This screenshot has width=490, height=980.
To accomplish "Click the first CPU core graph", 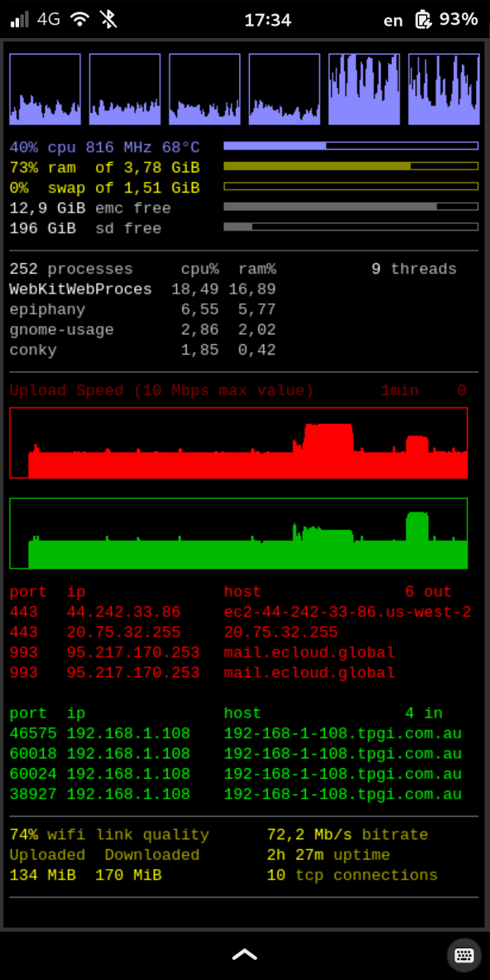I will (x=45, y=89).
